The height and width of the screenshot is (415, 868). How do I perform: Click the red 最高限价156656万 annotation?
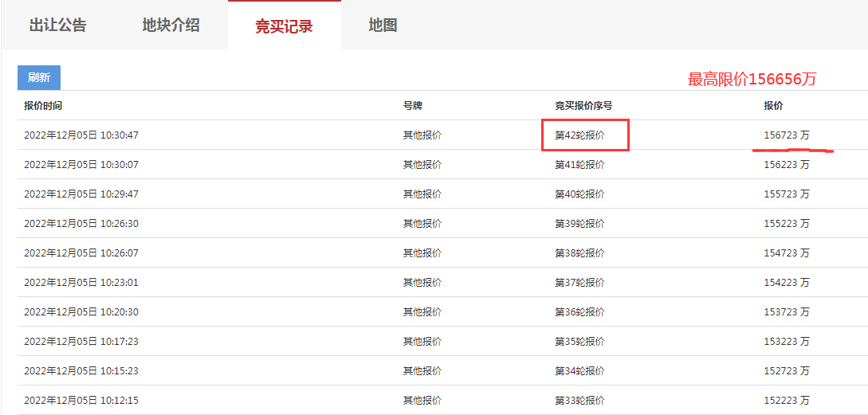tap(752, 79)
